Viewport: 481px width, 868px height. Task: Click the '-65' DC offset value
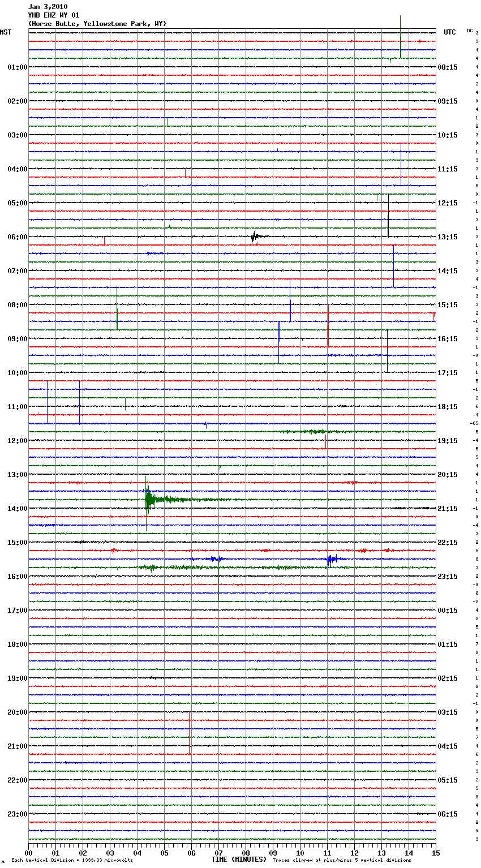(x=474, y=423)
